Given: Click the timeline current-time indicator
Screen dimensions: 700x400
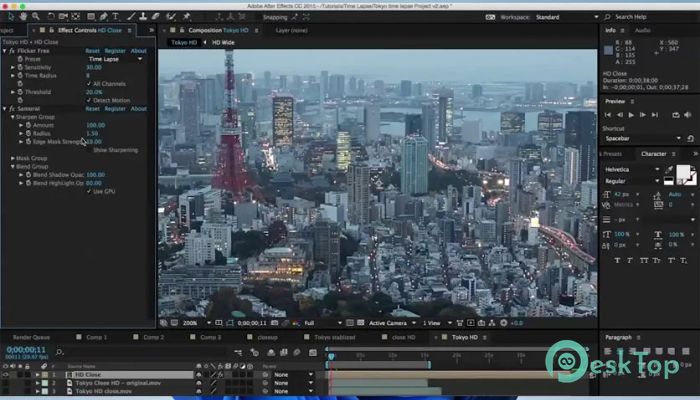Looking at the screenshot, I should click(331, 356).
